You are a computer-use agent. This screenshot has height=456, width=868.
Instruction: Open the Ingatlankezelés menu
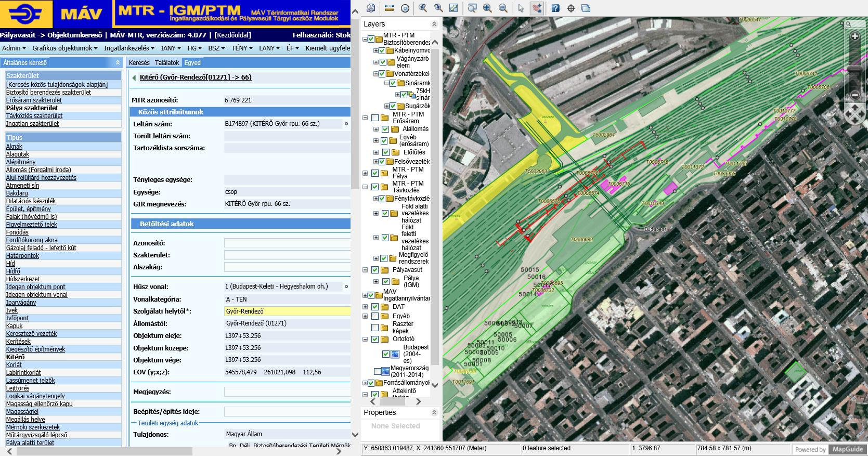point(129,48)
